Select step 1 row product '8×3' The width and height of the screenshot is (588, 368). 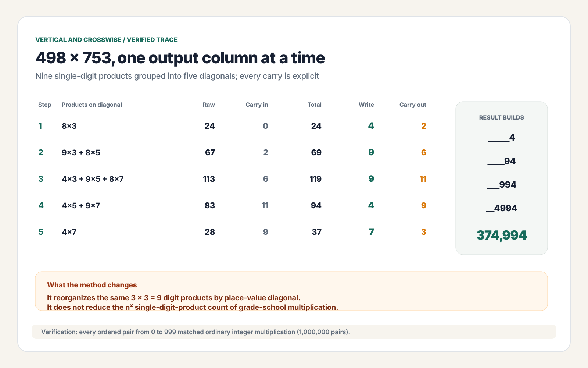(x=69, y=126)
